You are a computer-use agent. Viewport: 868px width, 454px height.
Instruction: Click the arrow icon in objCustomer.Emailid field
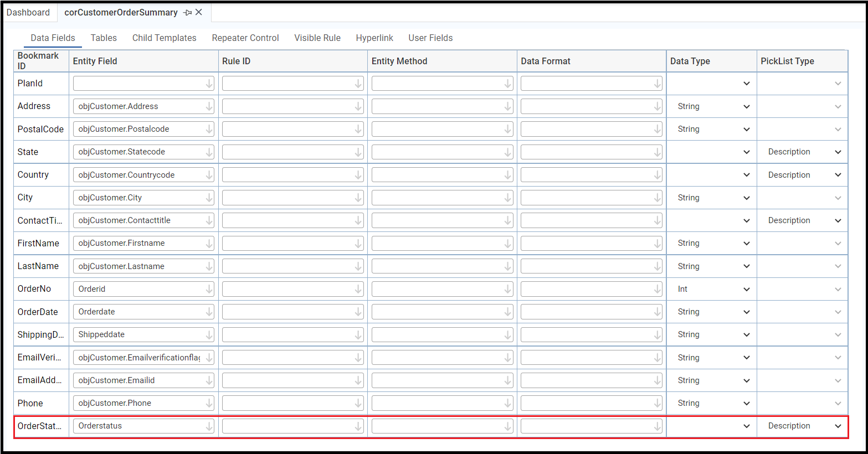209,380
